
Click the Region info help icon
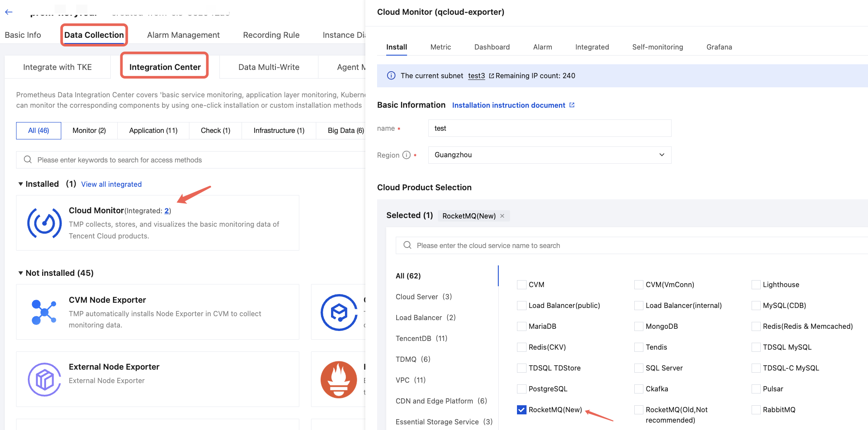click(406, 155)
